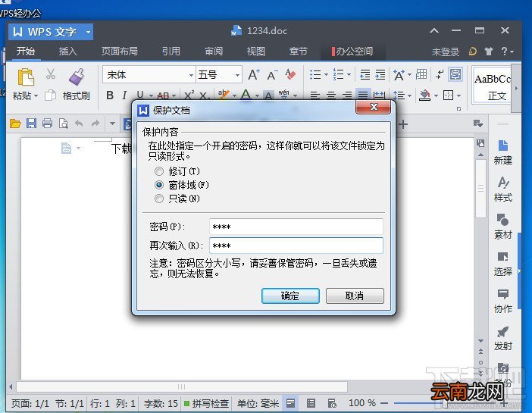Expand the styles gallery side arrow
Image resolution: width=532 pixels, height=413 pixels.
(516, 88)
